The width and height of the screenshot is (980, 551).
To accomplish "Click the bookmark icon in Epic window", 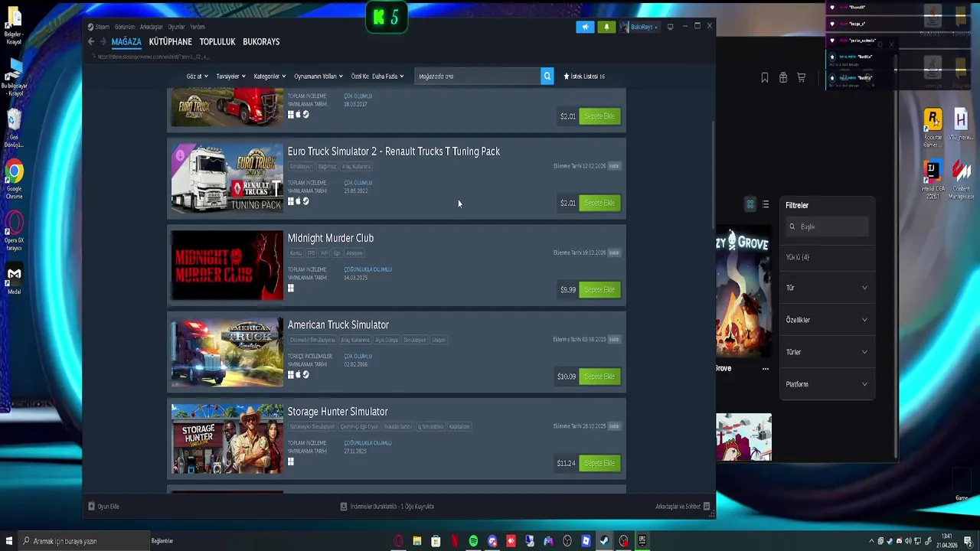I will click(764, 77).
